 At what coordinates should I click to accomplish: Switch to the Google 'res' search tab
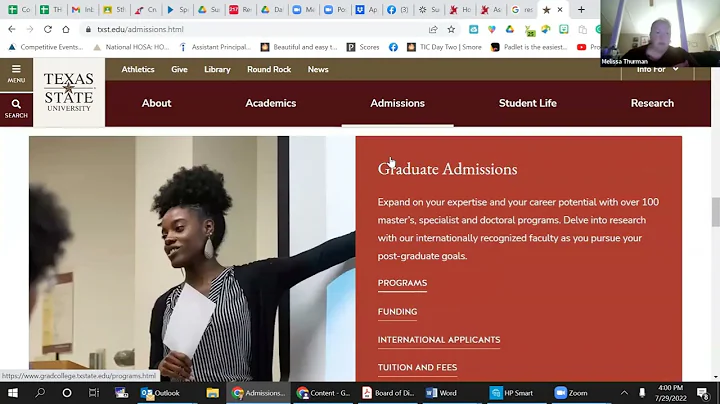[523, 9]
